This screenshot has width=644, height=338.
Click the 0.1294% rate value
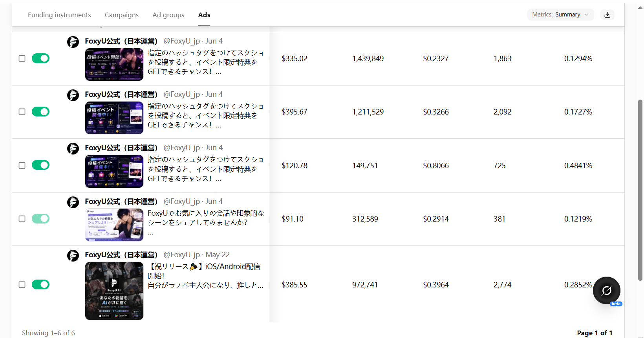pyautogui.click(x=578, y=58)
